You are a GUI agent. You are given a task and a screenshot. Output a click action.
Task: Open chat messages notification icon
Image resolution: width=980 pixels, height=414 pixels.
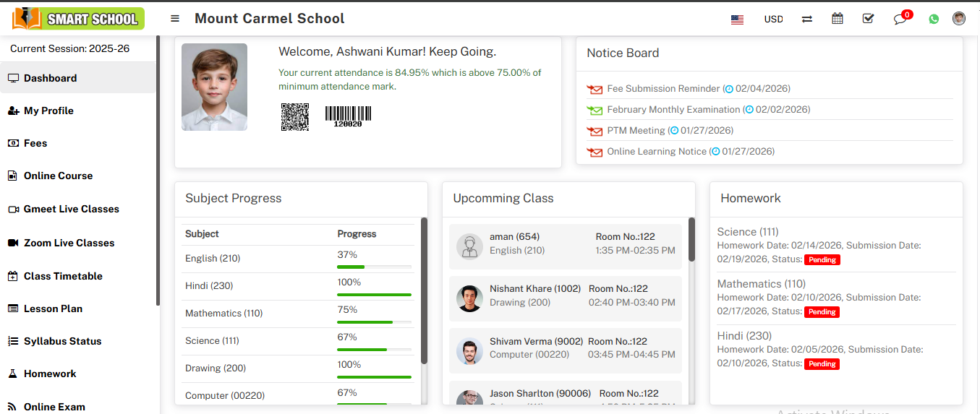click(x=900, y=20)
